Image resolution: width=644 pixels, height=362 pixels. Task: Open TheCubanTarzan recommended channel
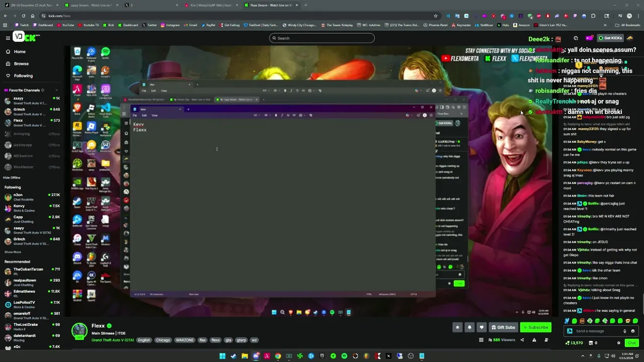point(32,271)
